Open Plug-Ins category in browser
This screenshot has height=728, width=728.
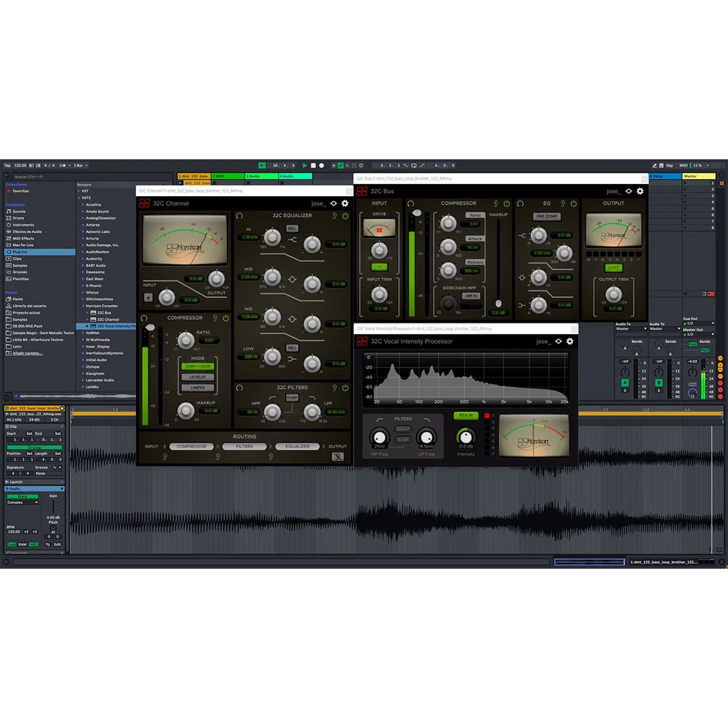coord(40,252)
